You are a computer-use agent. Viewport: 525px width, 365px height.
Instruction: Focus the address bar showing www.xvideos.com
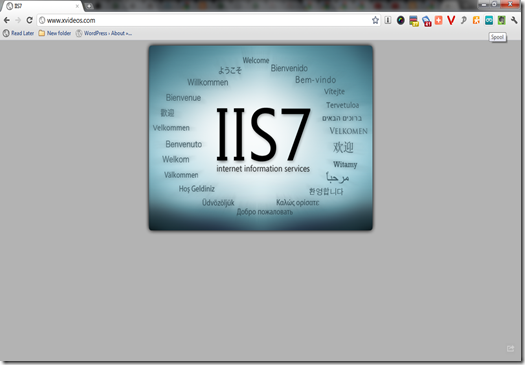point(208,20)
